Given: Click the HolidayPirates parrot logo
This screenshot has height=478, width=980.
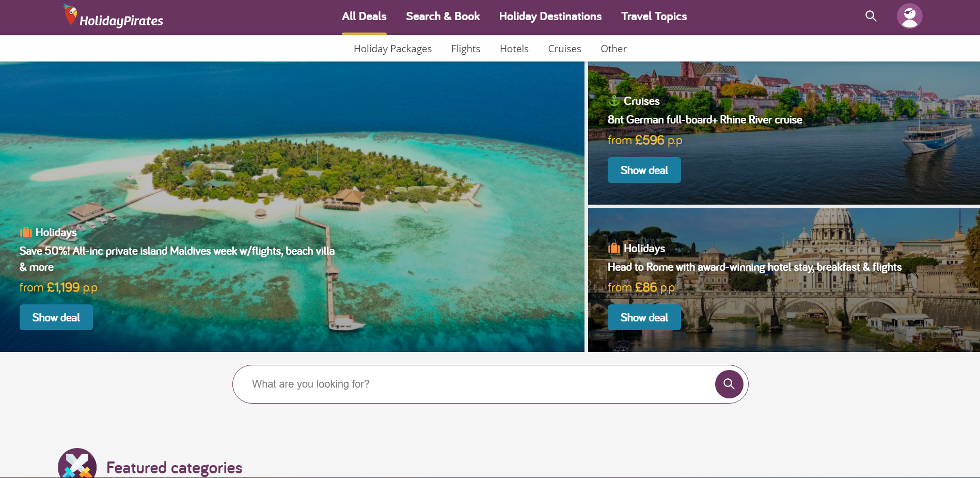Looking at the screenshot, I should click(113, 16).
